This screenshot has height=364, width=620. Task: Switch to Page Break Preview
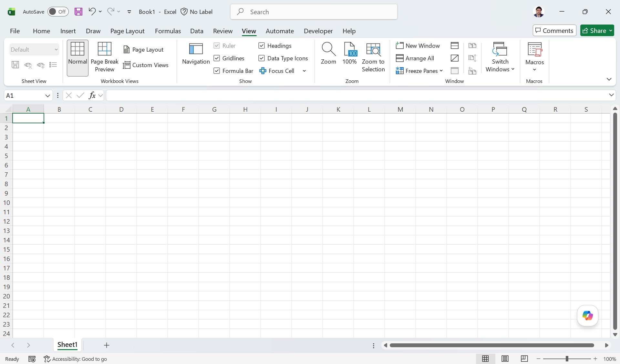click(105, 58)
